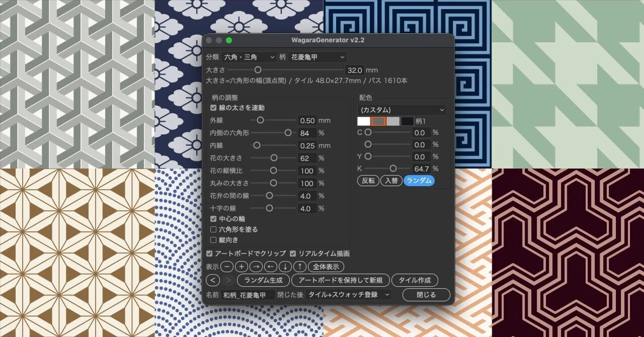
Task: Click the right arrow view button
Action: [256, 267]
